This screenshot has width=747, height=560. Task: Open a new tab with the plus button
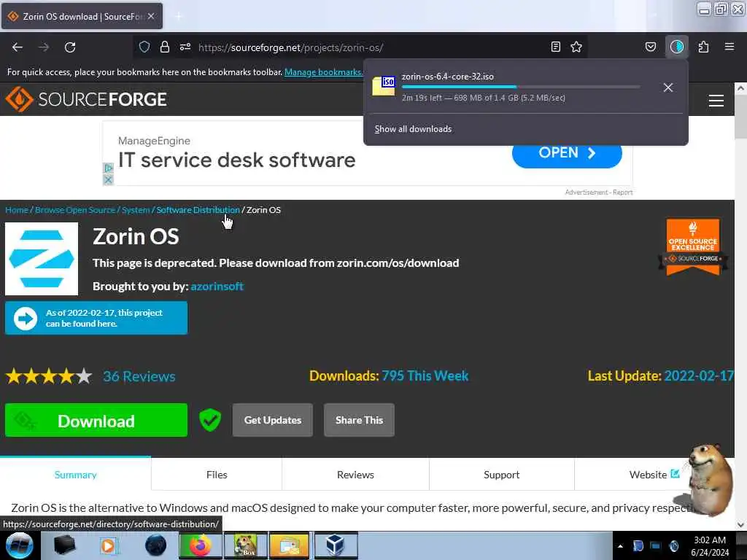179,16
